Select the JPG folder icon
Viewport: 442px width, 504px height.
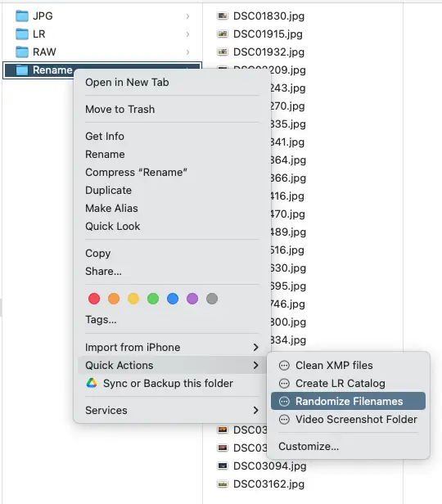22,16
